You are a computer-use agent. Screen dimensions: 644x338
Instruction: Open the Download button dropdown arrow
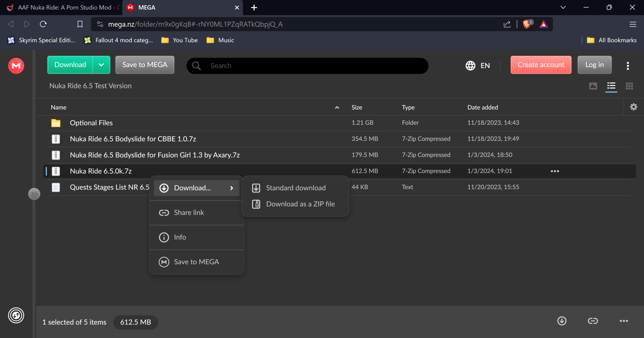[101, 65]
